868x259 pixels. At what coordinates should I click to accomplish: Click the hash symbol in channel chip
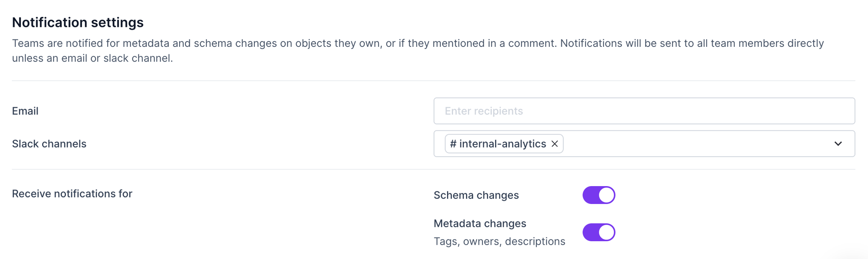pos(453,144)
